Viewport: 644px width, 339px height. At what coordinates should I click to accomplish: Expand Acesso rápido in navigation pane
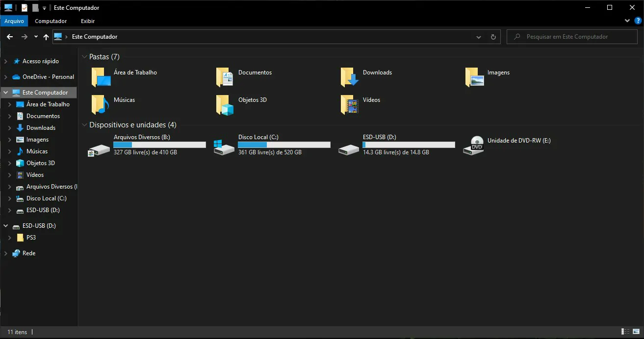pos(6,61)
